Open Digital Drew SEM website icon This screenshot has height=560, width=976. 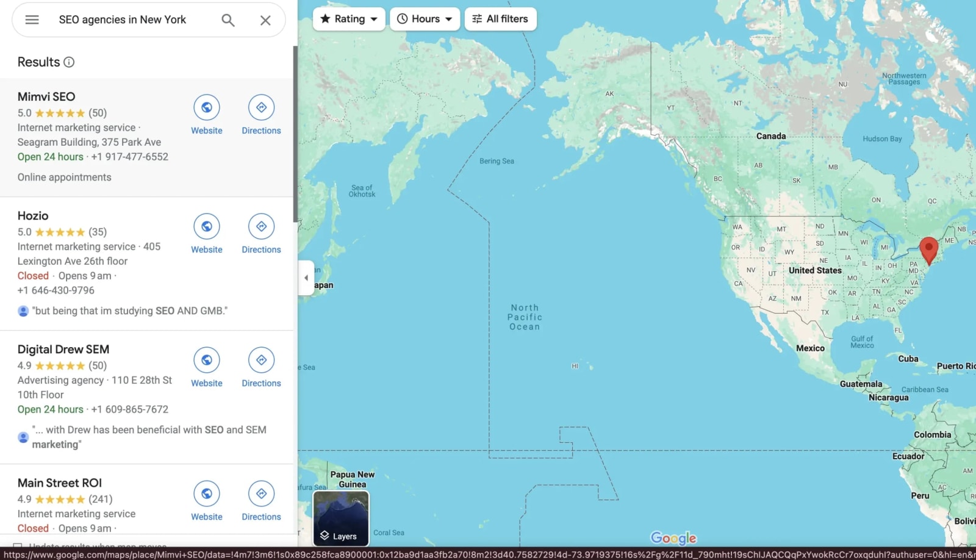pos(207,360)
